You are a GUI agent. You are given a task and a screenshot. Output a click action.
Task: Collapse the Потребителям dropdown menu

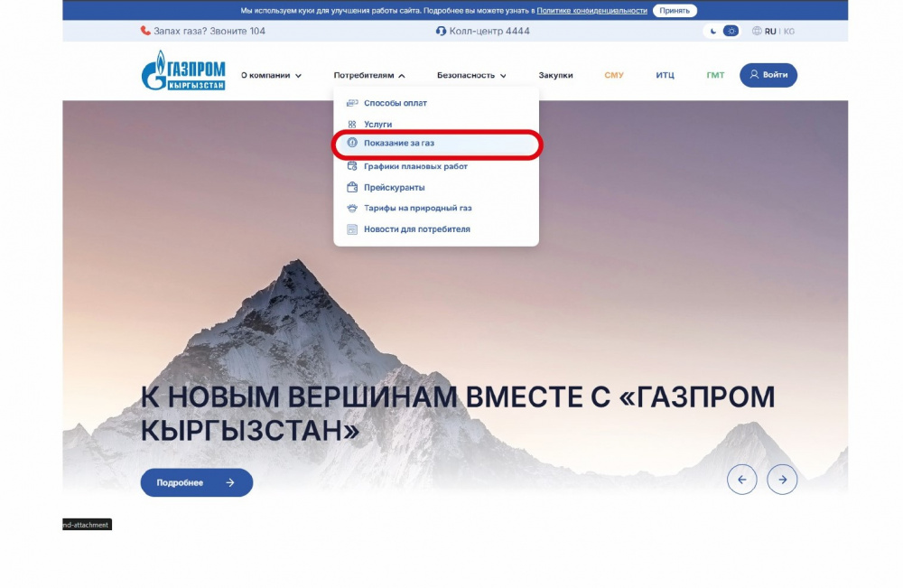[369, 76]
